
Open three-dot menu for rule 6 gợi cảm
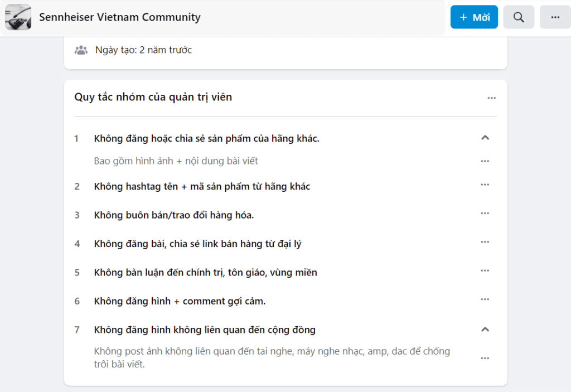point(485,299)
